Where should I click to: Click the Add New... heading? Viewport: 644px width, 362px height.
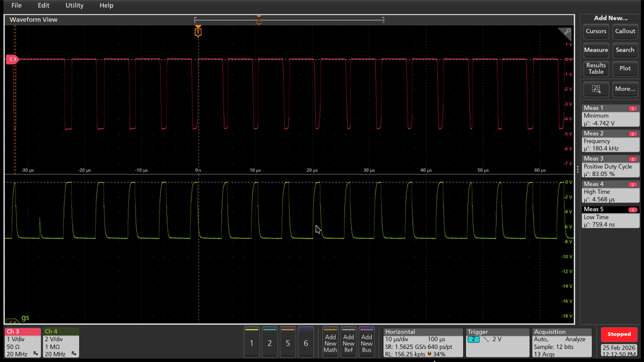[610, 18]
